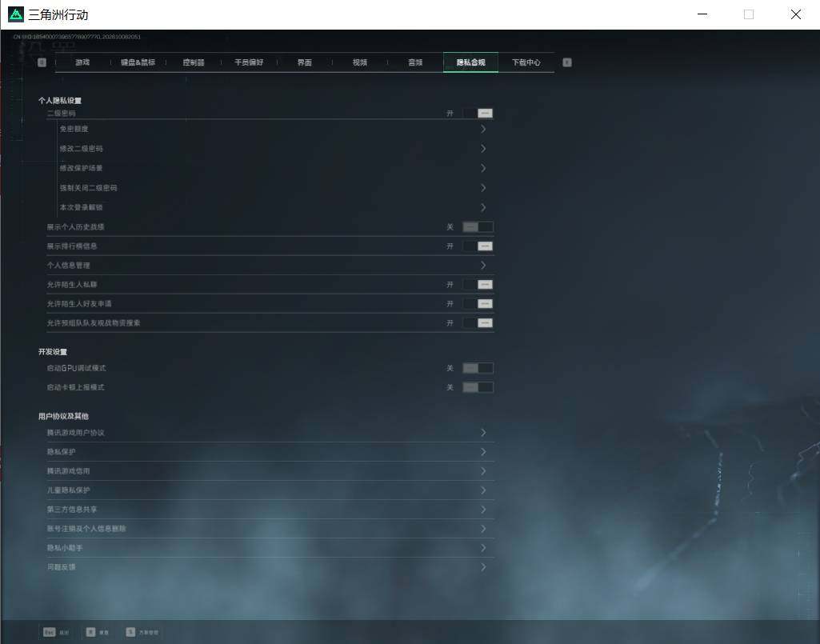Click the 用户协议及其他 section heading
This screenshot has width=820, height=644.
tap(63, 417)
